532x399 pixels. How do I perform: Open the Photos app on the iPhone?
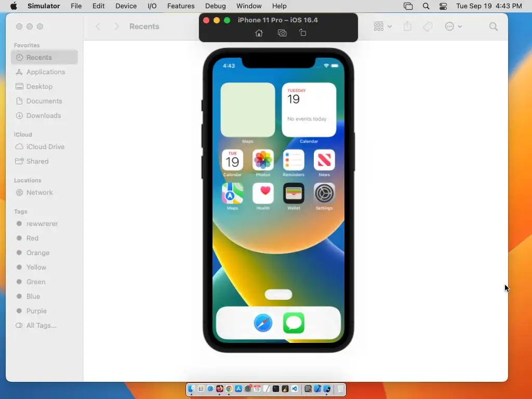pos(263,160)
